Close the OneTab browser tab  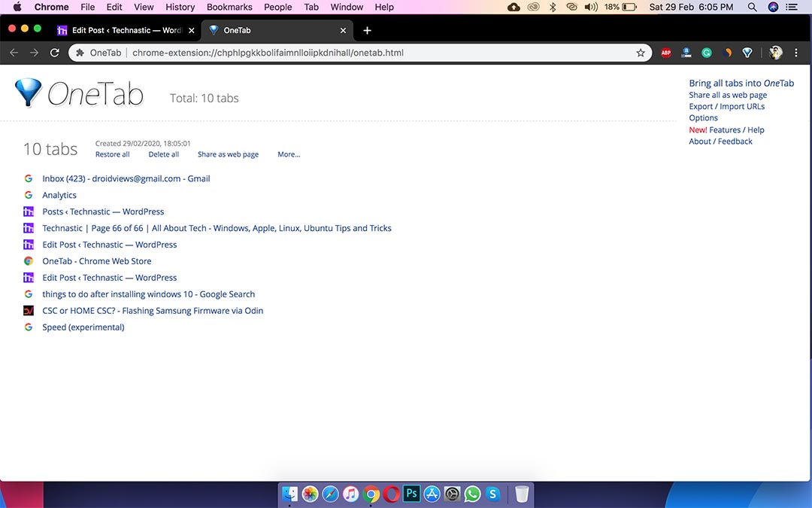[x=343, y=31]
